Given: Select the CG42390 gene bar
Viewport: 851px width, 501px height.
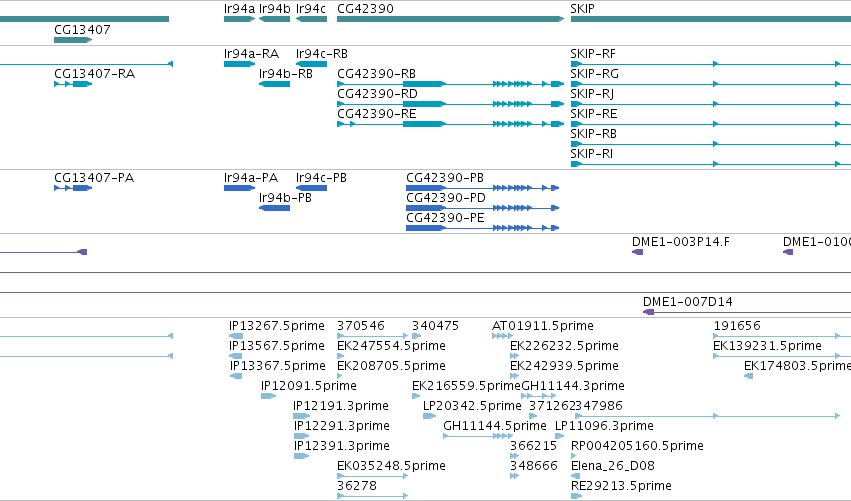Looking at the screenshot, I should [x=450, y=19].
